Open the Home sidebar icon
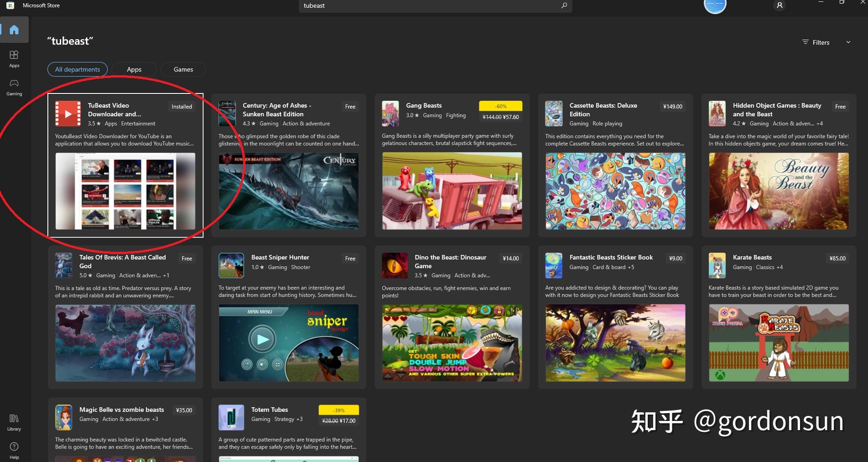 [14, 30]
